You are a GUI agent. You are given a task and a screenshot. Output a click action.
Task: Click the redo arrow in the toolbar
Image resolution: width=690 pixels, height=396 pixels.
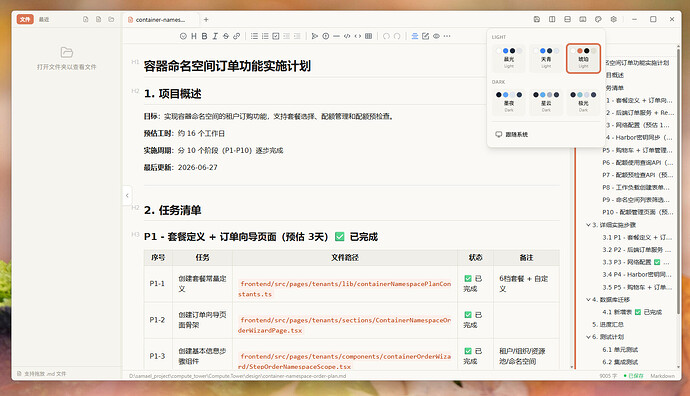point(397,36)
